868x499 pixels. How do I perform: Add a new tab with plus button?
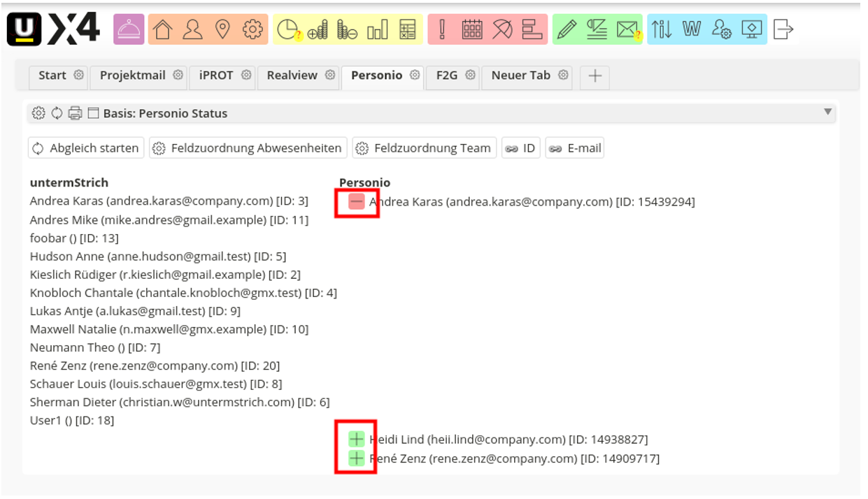pyautogui.click(x=595, y=76)
